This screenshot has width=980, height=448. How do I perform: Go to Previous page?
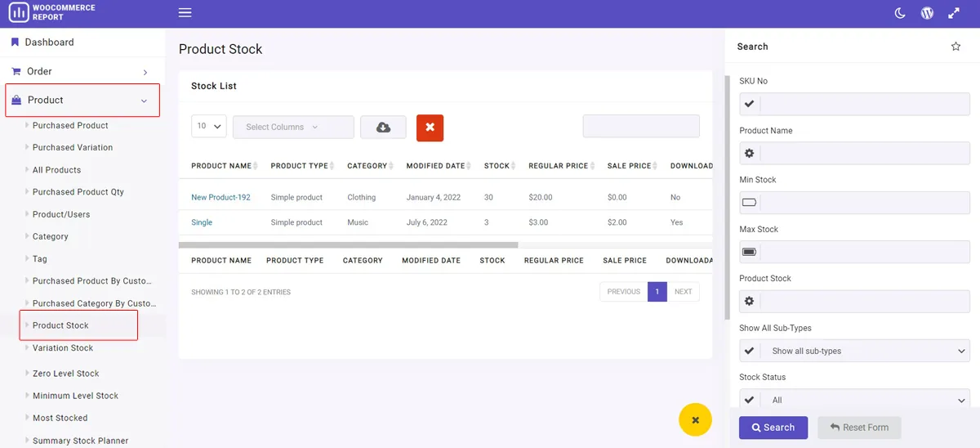click(x=624, y=292)
